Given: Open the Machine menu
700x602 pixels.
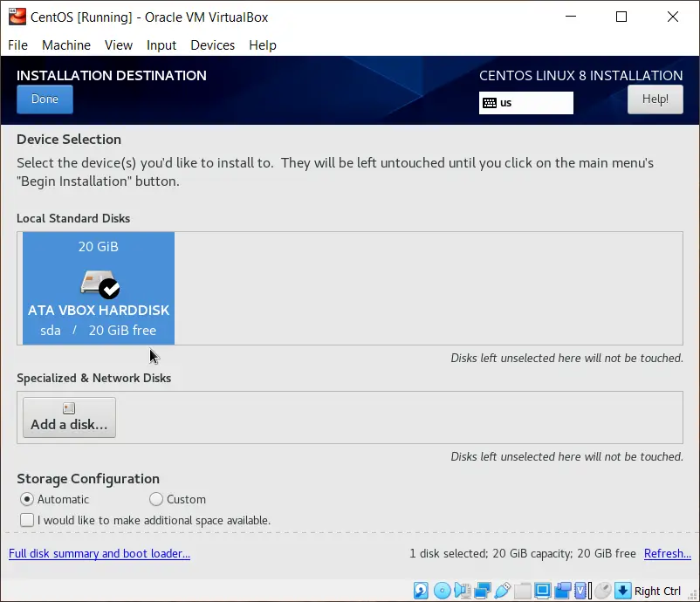Looking at the screenshot, I should pyautogui.click(x=66, y=45).
